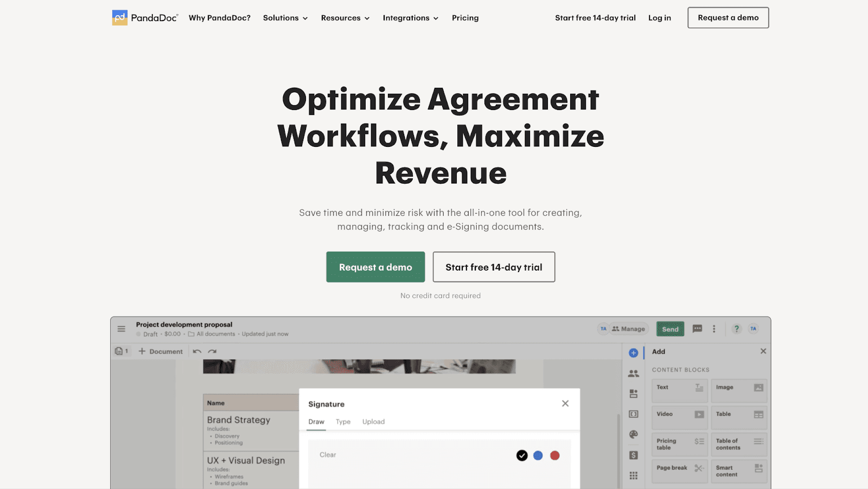Image resolution: width=868 pixels, height=489 pixels.
Task: Select the red signature ink color
Action: 554,455
